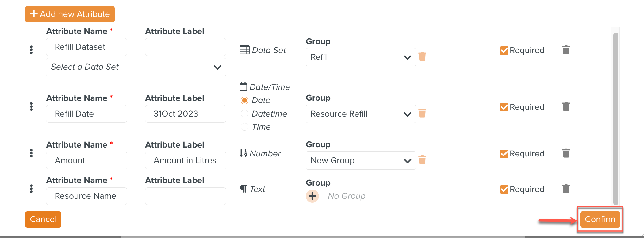The image size is (644, 238).
Task: Add a group to Resource Name
Action: click(x=312, y=196)
